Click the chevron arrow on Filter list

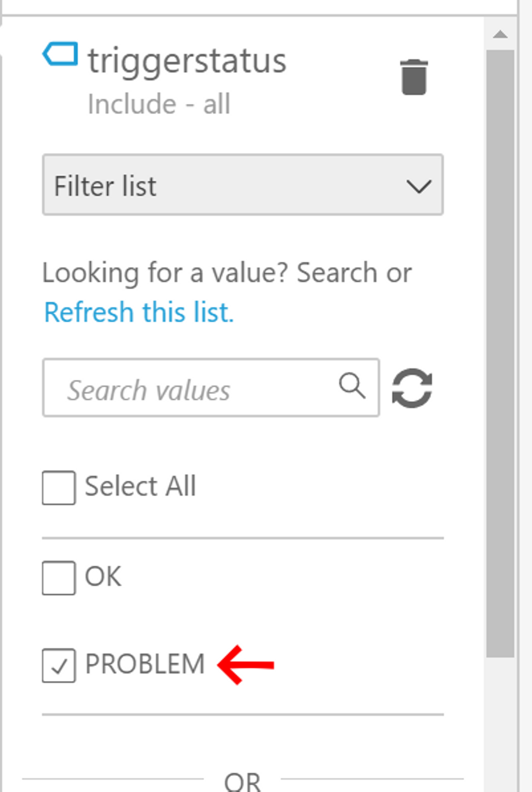click(x=419, y=186)
